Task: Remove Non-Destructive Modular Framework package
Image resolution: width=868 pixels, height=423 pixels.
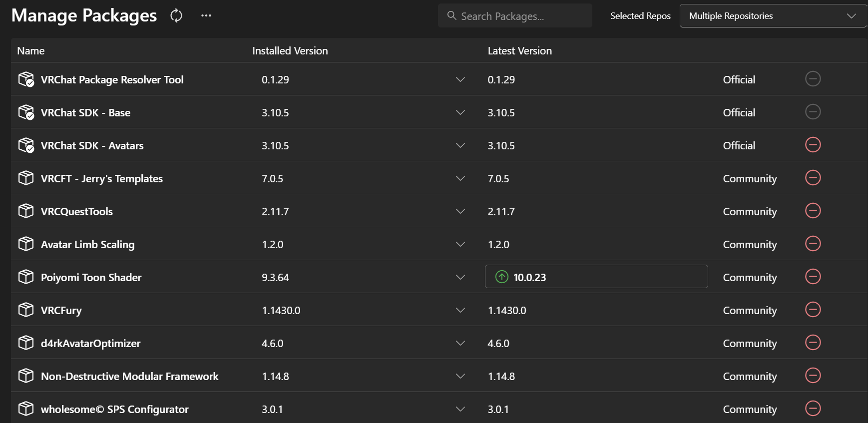Action: tap(813, 376)
